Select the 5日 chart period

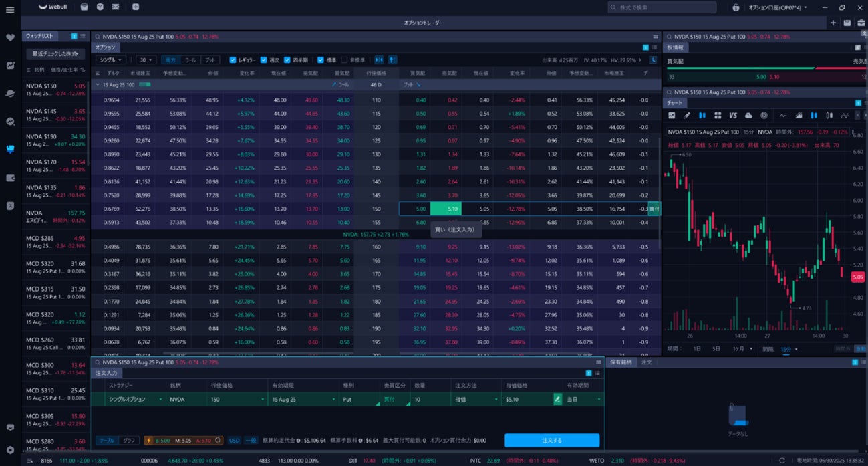[x=716, y=348]
